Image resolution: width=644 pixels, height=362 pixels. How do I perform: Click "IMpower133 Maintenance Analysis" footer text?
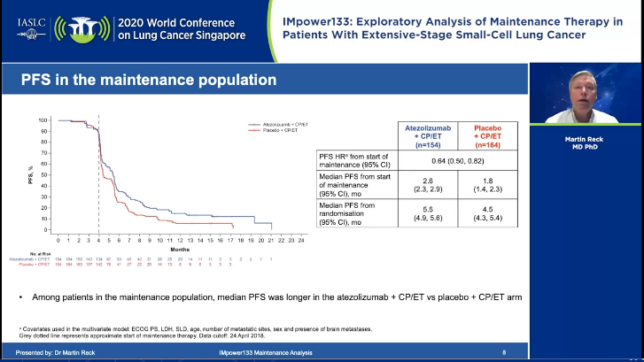tap(266, 352)
